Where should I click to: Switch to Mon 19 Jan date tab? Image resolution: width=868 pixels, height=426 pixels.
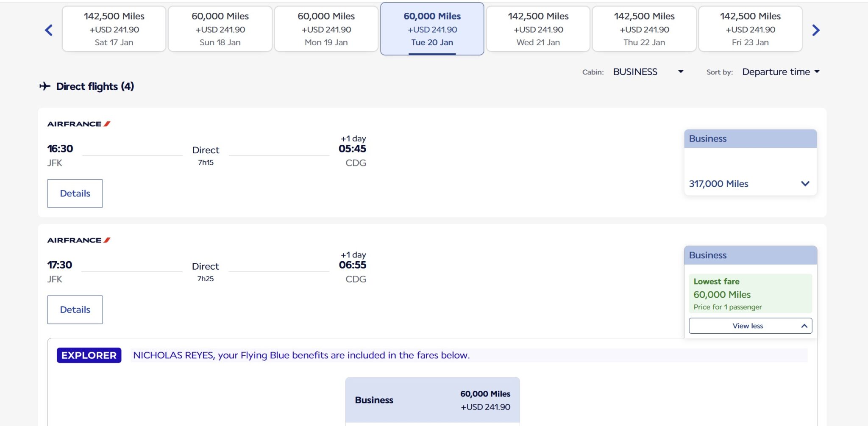[326, 29]
